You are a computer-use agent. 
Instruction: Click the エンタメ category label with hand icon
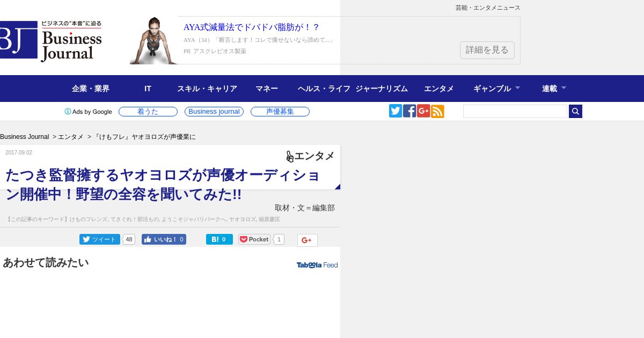pyautogui.click(x=310, y=156)
